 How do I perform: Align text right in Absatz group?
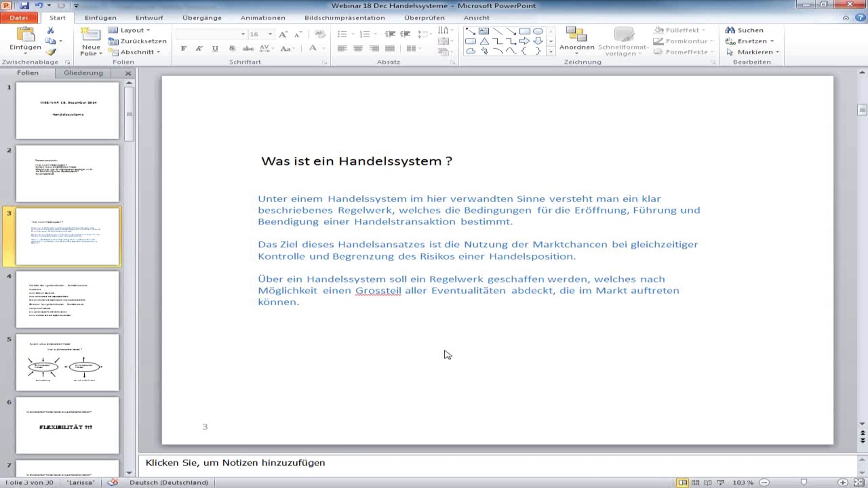[x=374, y=48]
